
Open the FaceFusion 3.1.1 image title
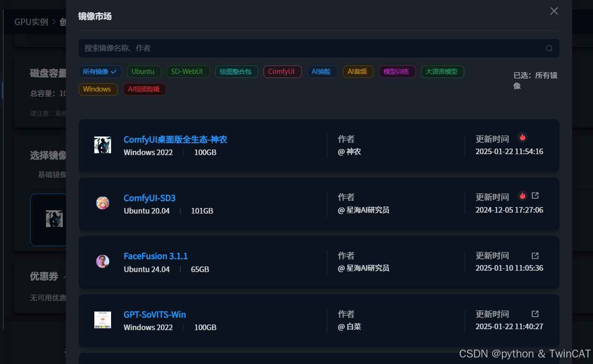click(156, 256)
